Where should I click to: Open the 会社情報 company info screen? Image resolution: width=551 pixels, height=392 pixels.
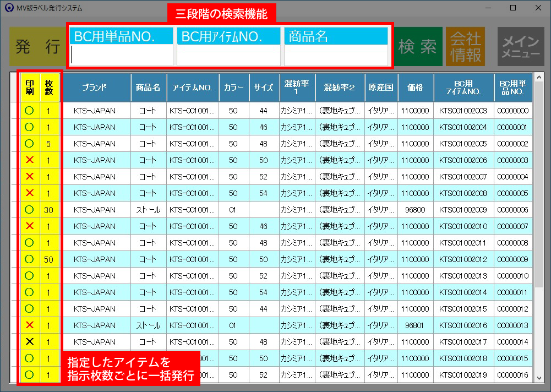click(465, 47)
